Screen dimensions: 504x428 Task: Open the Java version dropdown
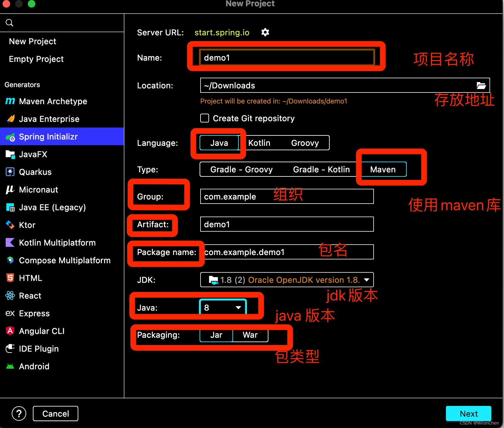(223, 307)
